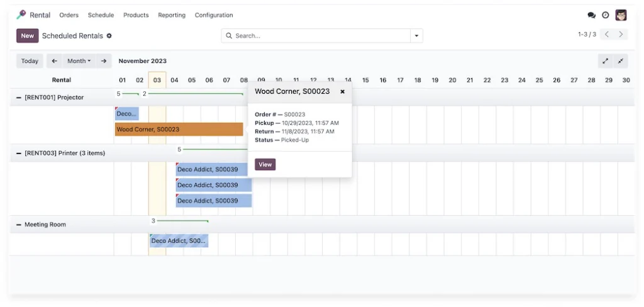Viewport: 644px width, 307px height.
Task: Click the gear icon beside Scheduled Rentals
Action: 109,36
